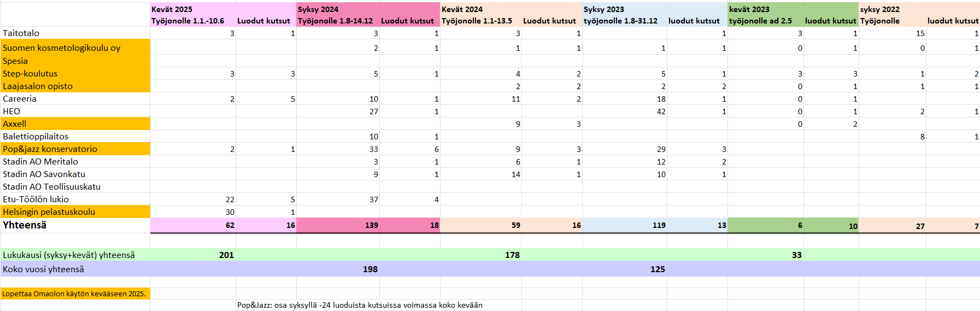Select HEO's Syksy 2023 value 42
The image size is (980, 311).
tap(625, 111)
